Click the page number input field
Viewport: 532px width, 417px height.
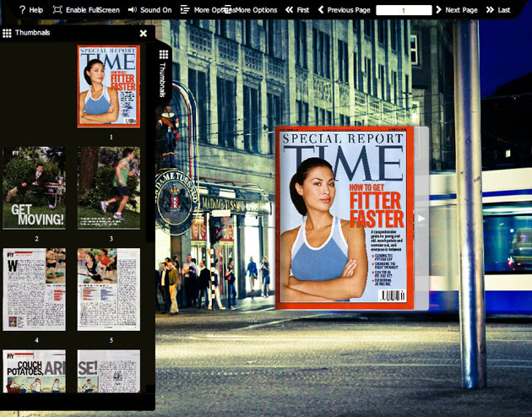(404, 10)
